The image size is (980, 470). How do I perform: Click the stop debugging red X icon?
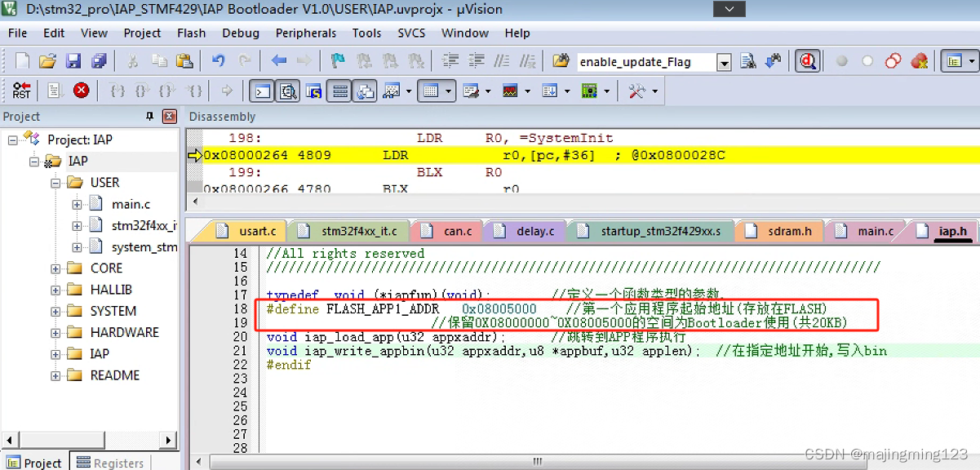(80, 91)
